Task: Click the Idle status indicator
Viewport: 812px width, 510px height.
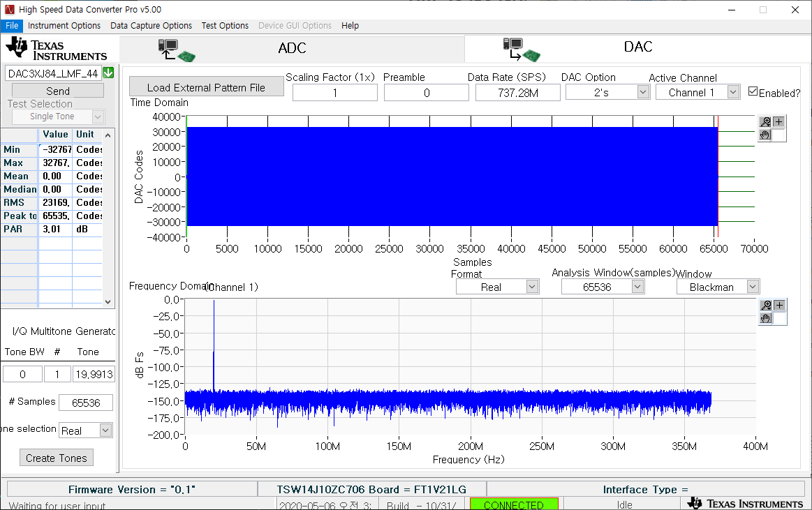Action: (x=625, y=504)
